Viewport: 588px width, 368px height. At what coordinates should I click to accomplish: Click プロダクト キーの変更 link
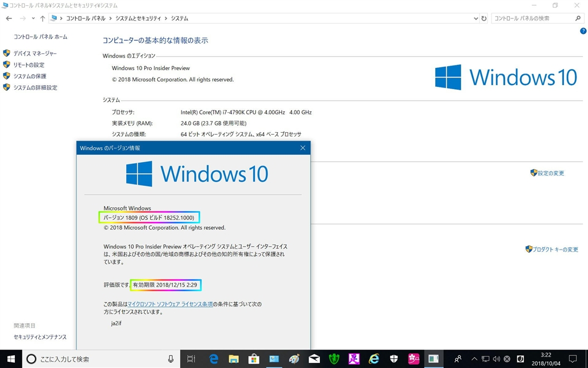[x=555, y=250]
